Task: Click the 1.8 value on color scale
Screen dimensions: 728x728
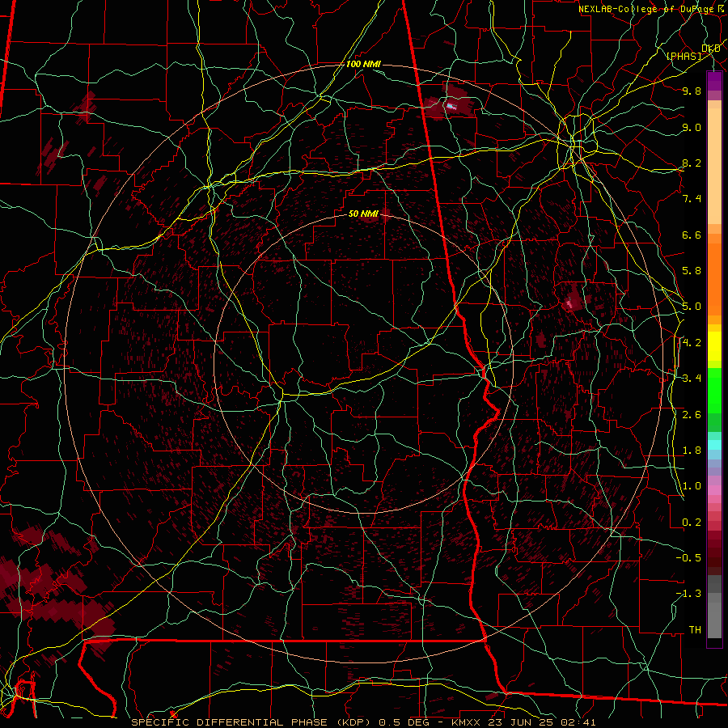Action: click(692, 451)
